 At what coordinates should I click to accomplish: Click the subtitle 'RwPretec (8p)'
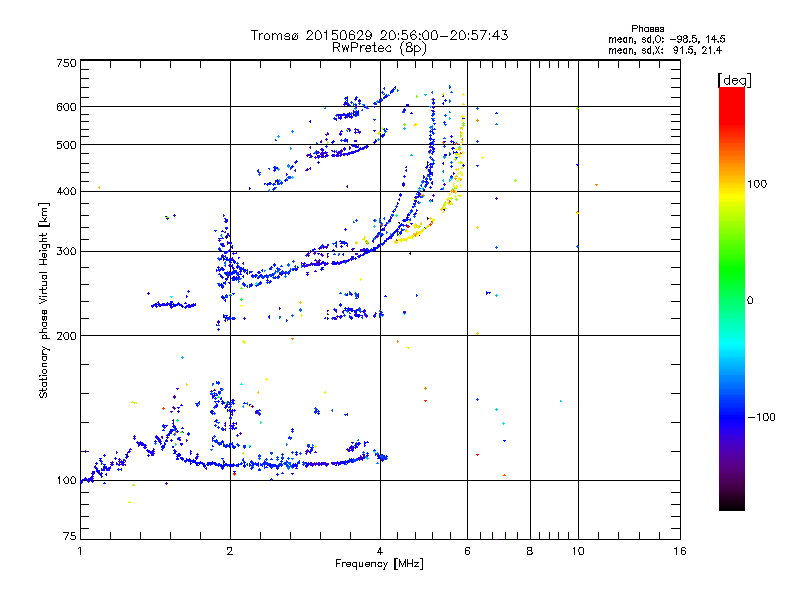coord(379,48)
